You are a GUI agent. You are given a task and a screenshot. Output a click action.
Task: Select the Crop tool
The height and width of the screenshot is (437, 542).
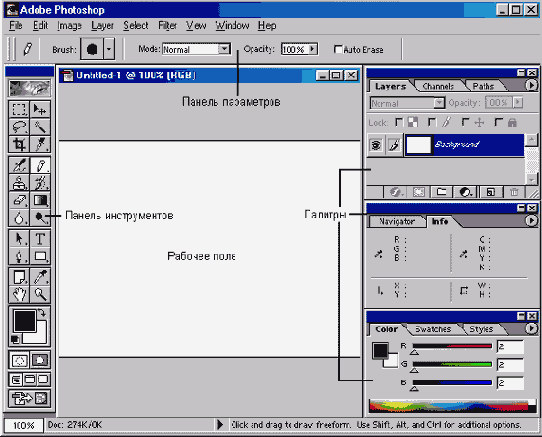coord(19,144)
